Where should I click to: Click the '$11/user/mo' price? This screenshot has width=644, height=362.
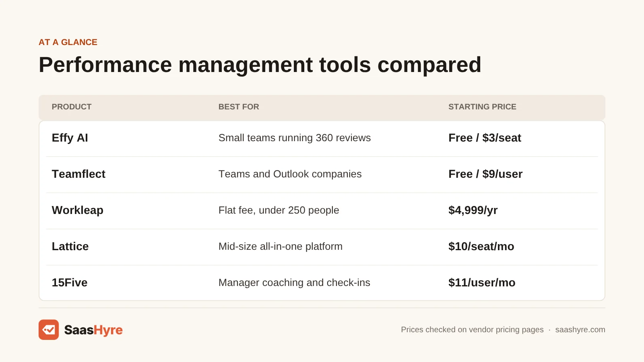pos(482,283)
